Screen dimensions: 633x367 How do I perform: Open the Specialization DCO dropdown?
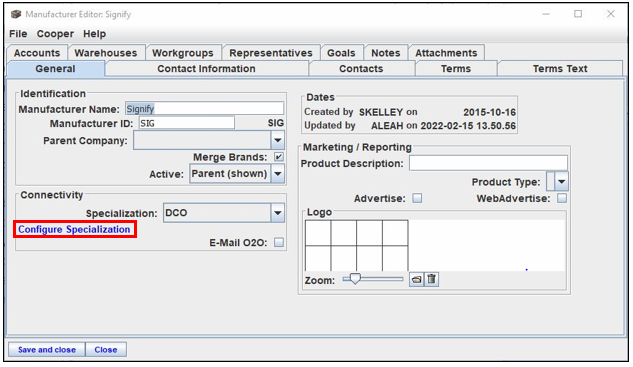coord(278,213)
